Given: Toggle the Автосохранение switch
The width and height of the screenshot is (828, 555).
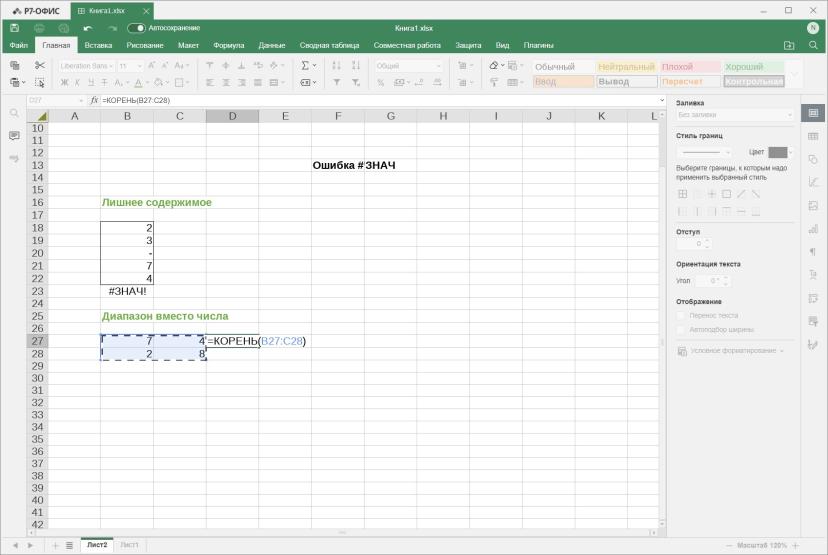Looking at the screenshot, I should [136, 28].
